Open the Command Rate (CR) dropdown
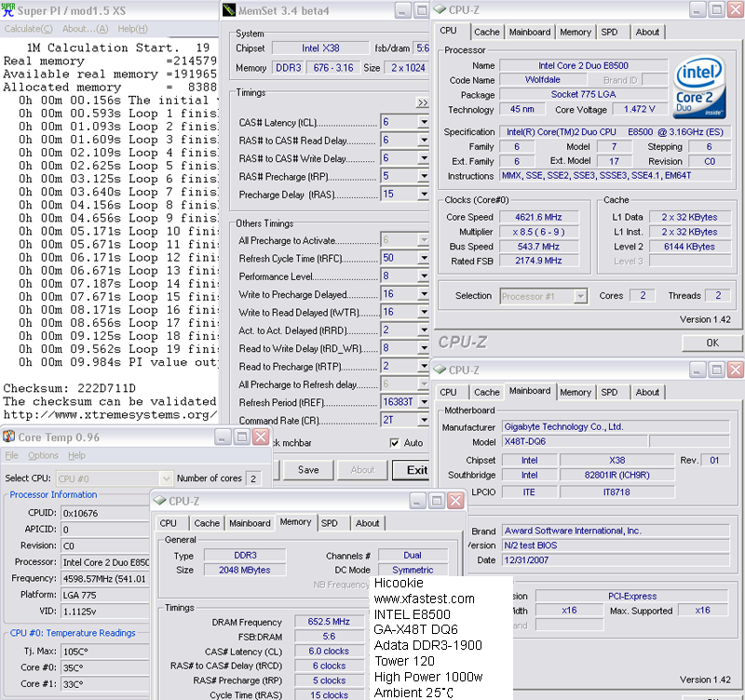This screenshot has height=700, width=745. 424,421
